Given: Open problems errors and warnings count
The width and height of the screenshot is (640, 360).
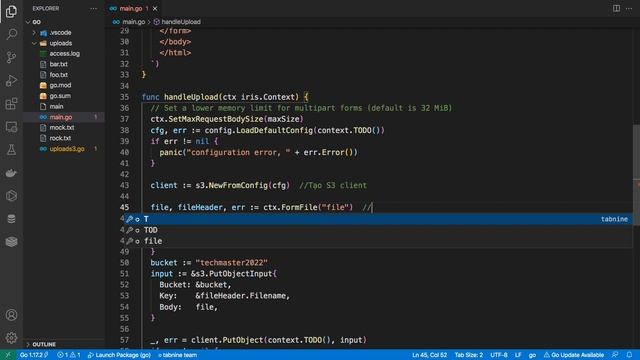Looking at the screenshot, I should tap(69, 355).
